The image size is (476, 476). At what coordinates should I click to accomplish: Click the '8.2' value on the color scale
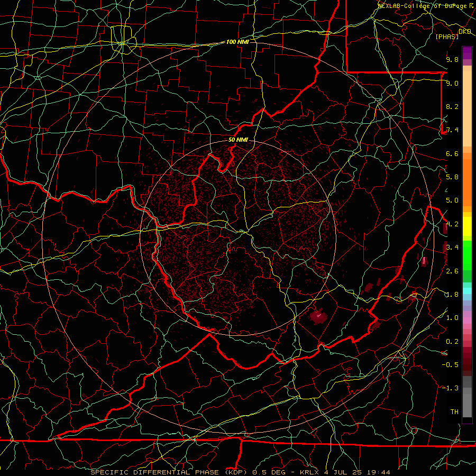[452, 106]
